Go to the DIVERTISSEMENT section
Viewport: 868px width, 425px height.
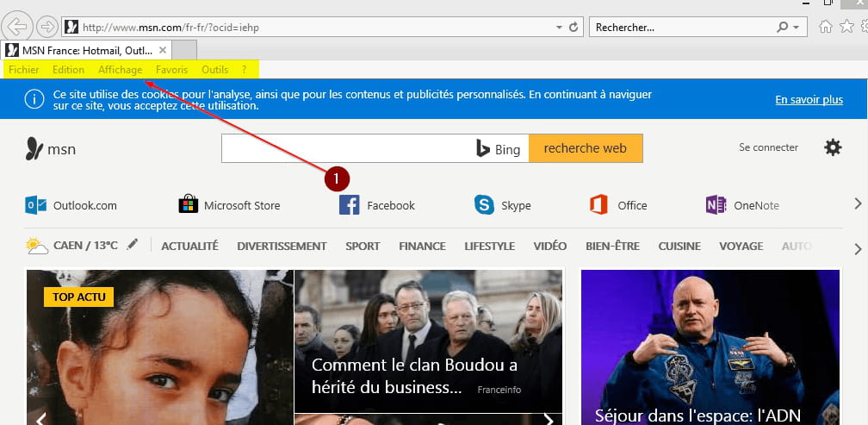coord(282,246)
